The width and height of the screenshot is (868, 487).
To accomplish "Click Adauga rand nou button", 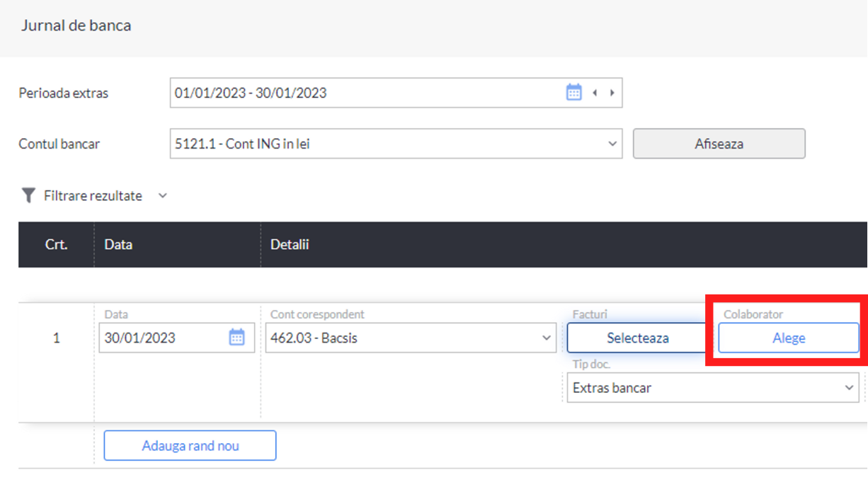I will (x=190, y=446).
